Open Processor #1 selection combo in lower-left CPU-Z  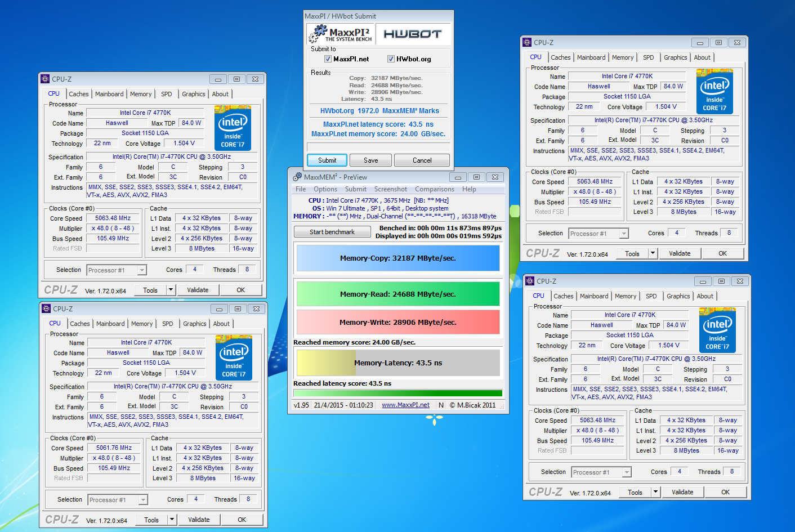click(x=118, y=500)
